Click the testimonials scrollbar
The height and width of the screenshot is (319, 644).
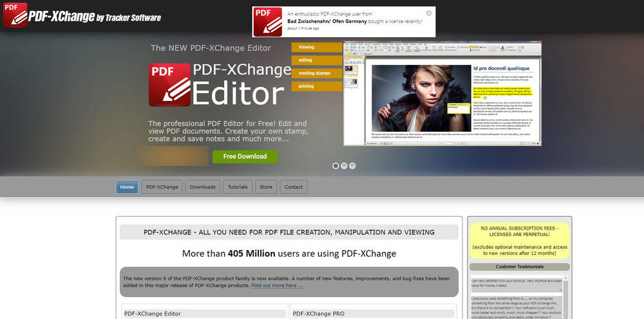pos(566,297)
